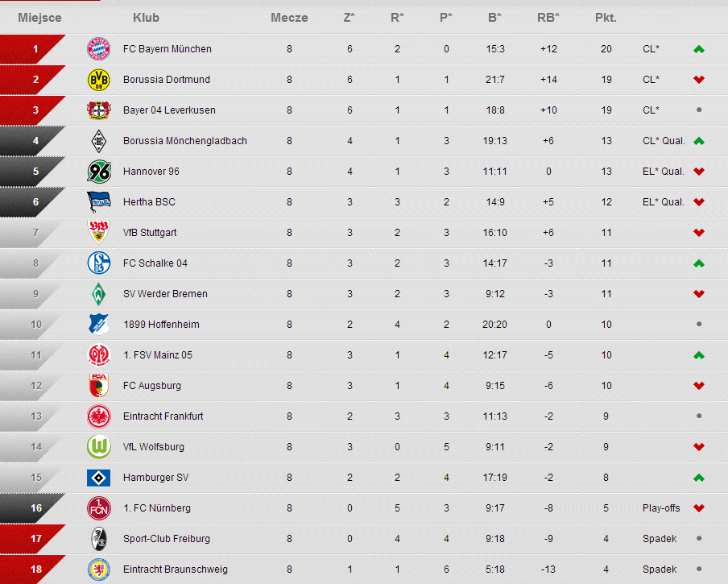Click the Hertha BSC flag logo
728x584 pixels.
coord(99,202)
